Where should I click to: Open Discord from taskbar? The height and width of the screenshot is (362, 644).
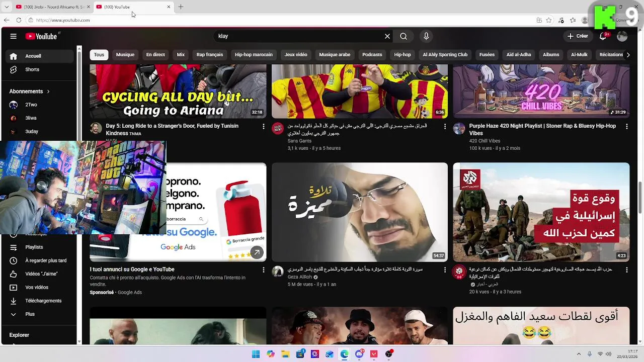coord(359,354)
